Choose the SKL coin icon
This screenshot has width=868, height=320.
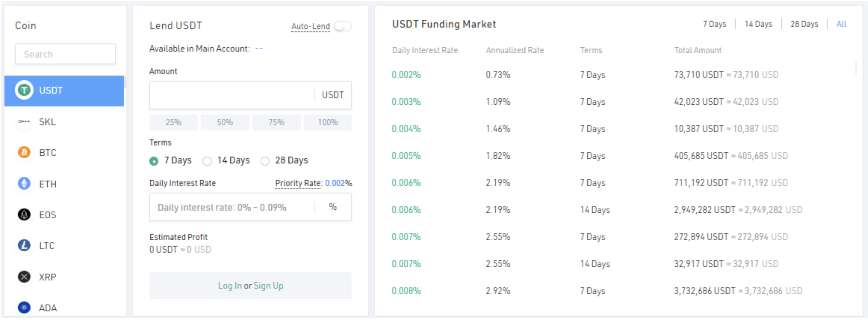coord(24,122)
